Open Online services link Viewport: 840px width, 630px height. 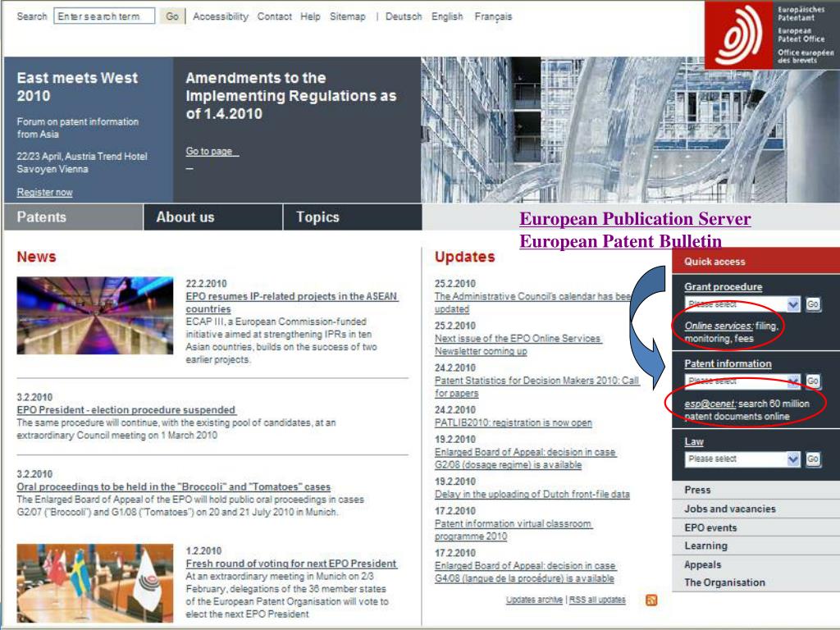(x=719, y=326)
